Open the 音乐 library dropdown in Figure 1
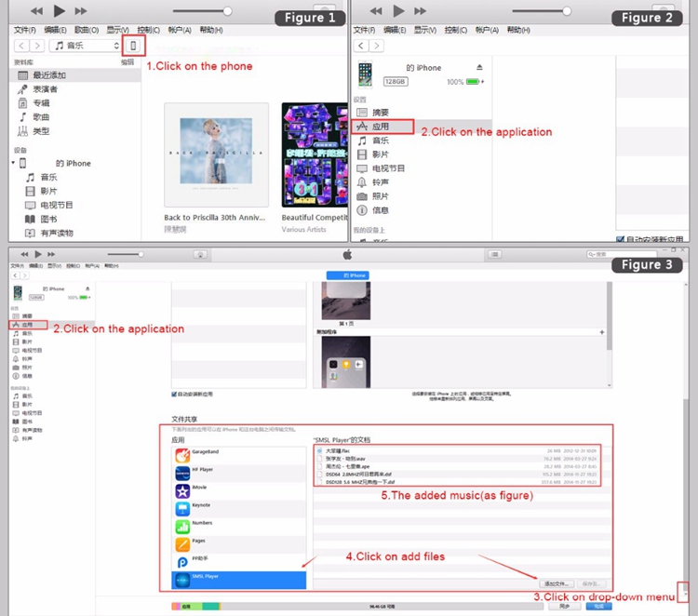The width and height of the screenshot is (698, 616). coord(87,46)
